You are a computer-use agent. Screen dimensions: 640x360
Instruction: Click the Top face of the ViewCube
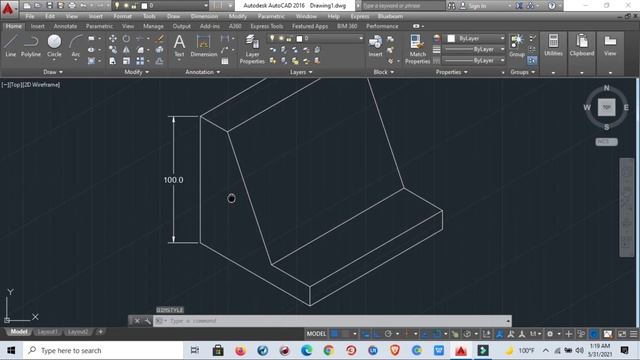(607, 107)
